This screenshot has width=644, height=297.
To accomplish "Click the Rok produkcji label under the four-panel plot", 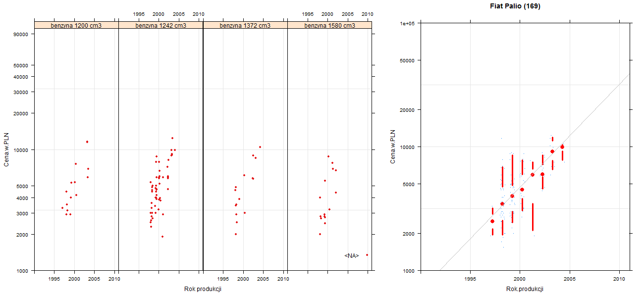I will 203,289.
